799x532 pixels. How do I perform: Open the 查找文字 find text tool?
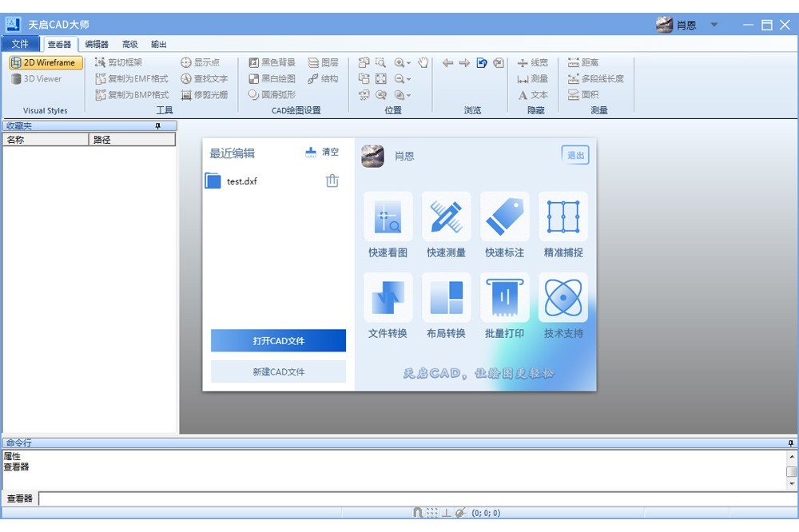coord(205,79)
